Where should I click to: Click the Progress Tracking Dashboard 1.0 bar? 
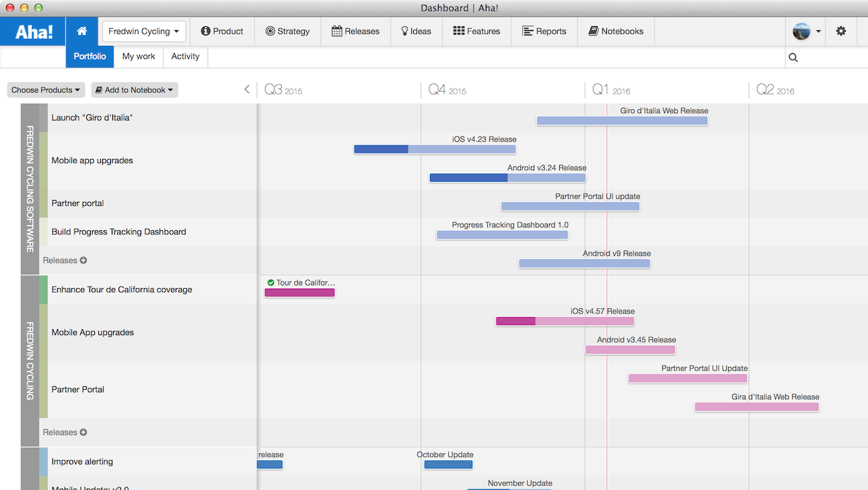point(502,236)
